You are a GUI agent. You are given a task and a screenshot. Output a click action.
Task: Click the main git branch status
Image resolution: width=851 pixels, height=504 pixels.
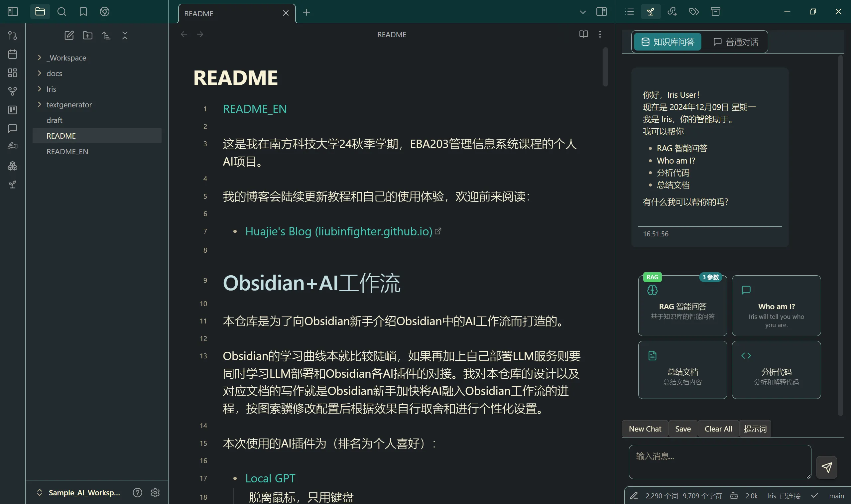[836, 496]
